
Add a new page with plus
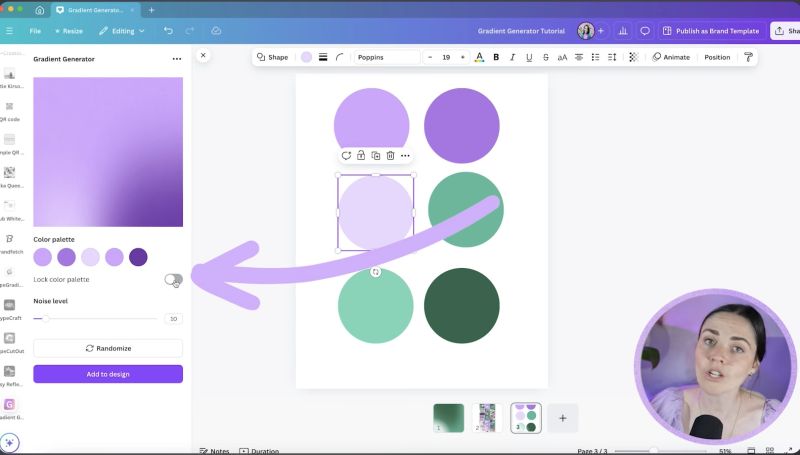[x=563, y=418]
